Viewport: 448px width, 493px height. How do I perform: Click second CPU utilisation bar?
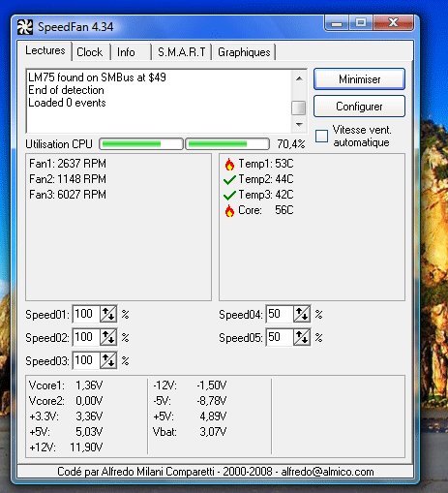pos(227,144)
